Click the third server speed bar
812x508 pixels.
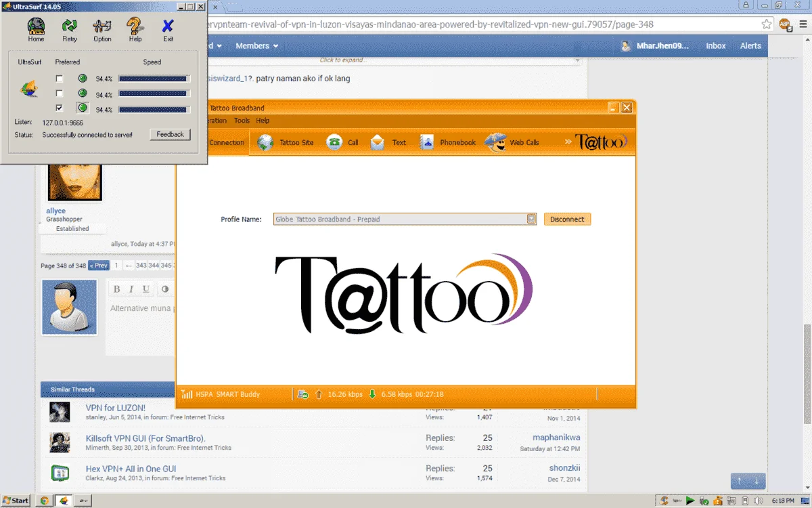(154, 108)
